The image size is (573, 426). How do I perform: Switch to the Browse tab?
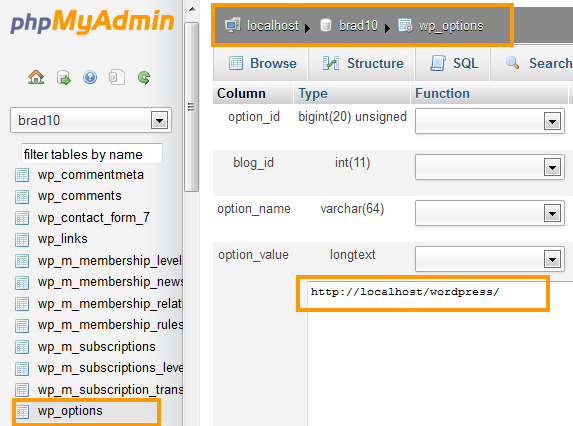click(x=260, y=64)
